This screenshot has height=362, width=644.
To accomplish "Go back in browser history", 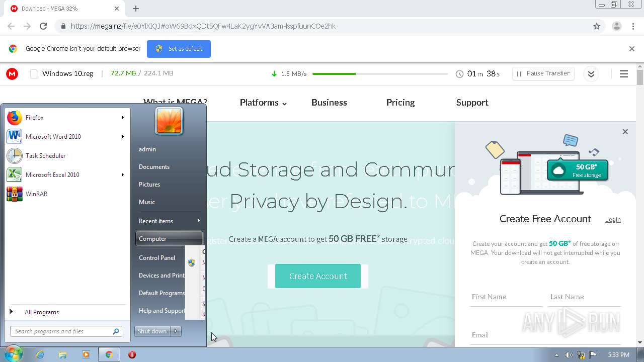I will (11, 26).
